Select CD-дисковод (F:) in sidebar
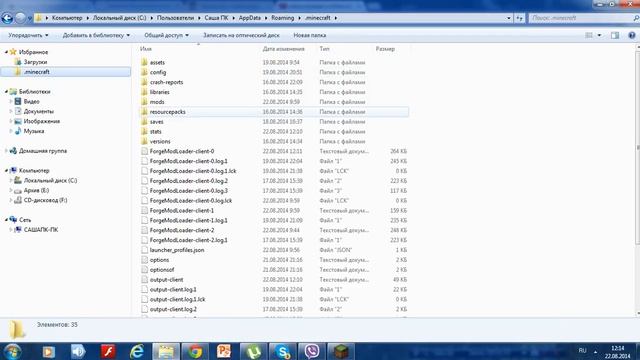Screen dimensions: 640x360 click(45, 200)
